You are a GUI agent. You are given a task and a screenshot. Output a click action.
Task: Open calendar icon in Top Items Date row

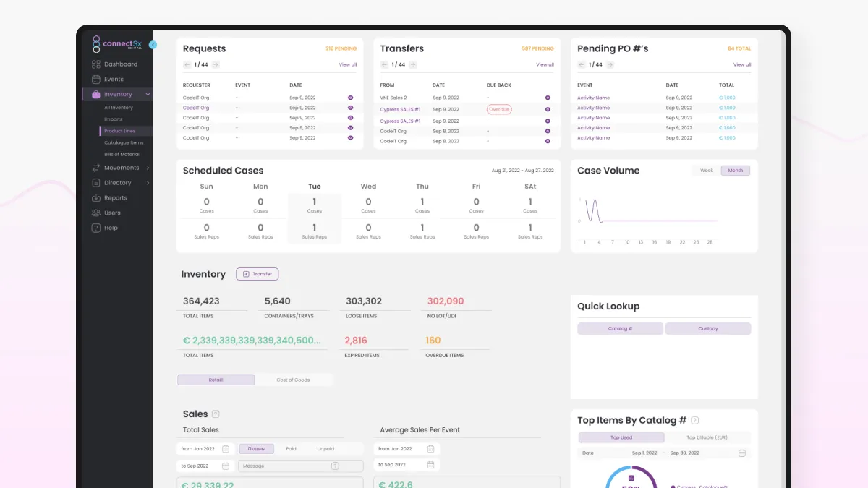coord(742,453)
